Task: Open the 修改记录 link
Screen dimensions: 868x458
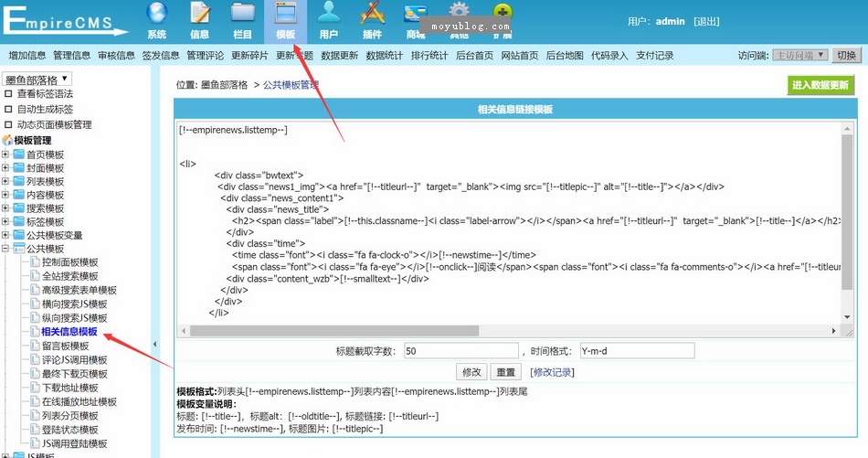Action: click(552, 372)
